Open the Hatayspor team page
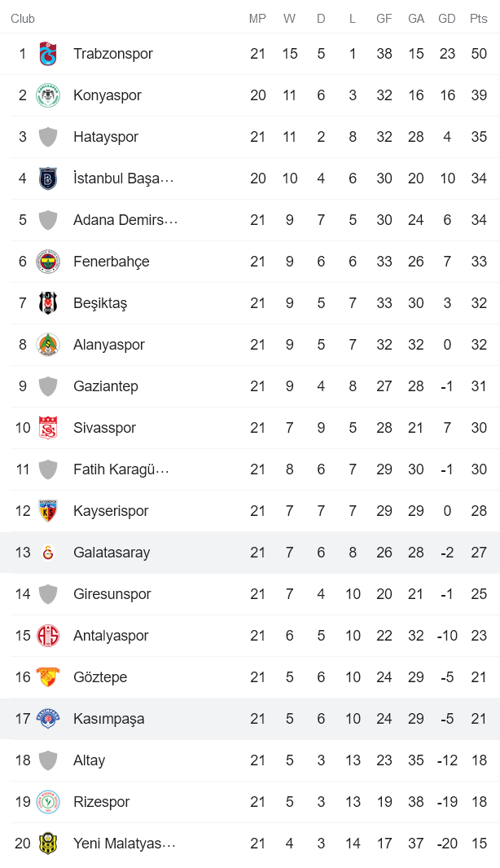Image resolution: width=500 pixels, height=868 pixels. [x=109, y=136]
